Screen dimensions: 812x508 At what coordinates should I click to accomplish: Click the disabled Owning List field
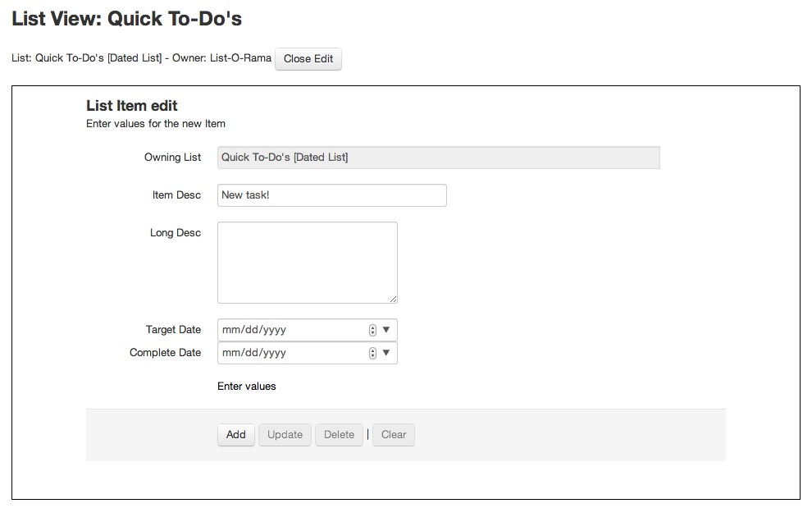click(439, 158)
